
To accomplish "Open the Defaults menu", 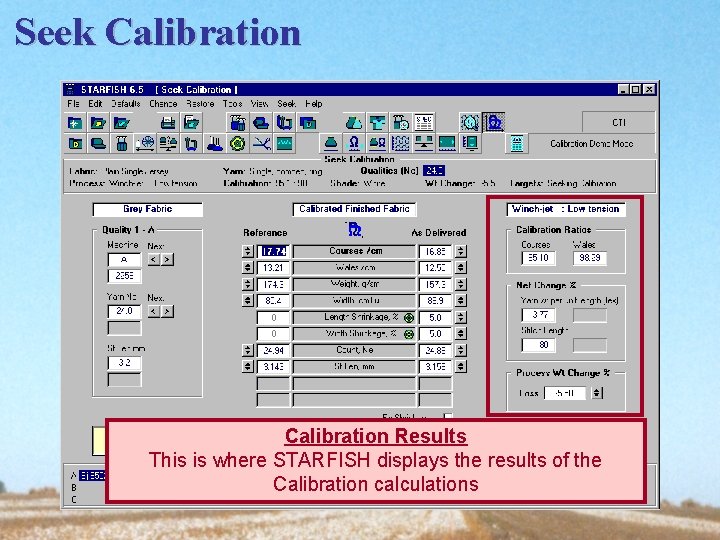I will pos(126,104).
